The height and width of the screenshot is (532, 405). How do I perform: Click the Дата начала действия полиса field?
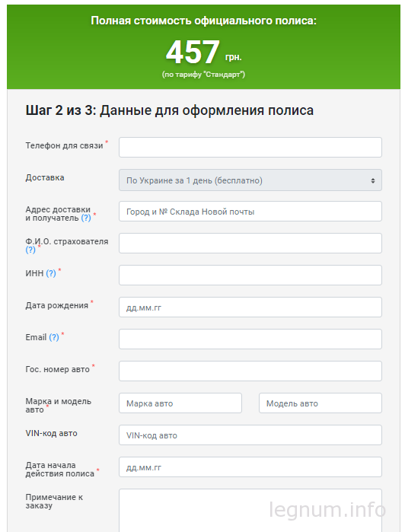[250, 467]
